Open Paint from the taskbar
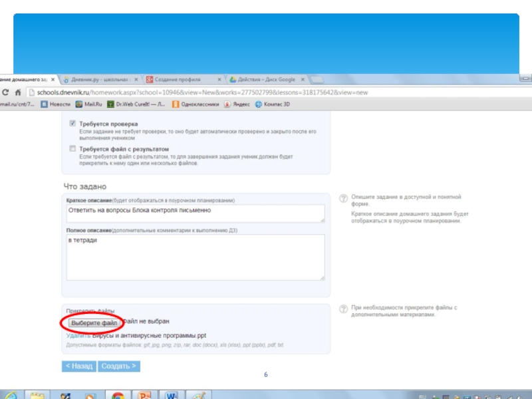Viewport: 532px width, 399px height. pos(198,396)
